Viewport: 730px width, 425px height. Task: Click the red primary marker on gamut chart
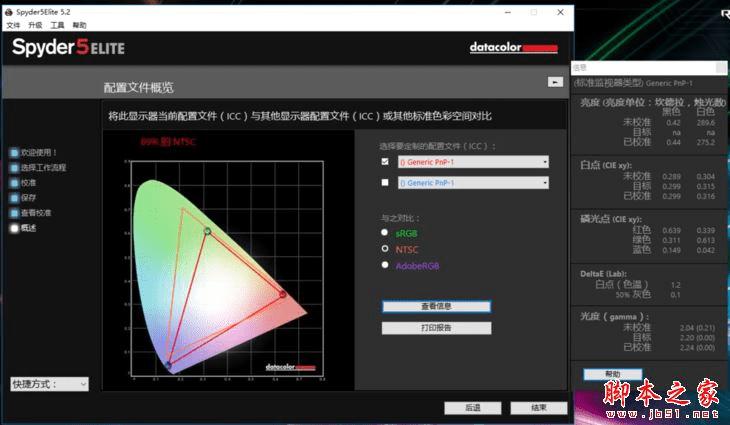pos(283,294)
